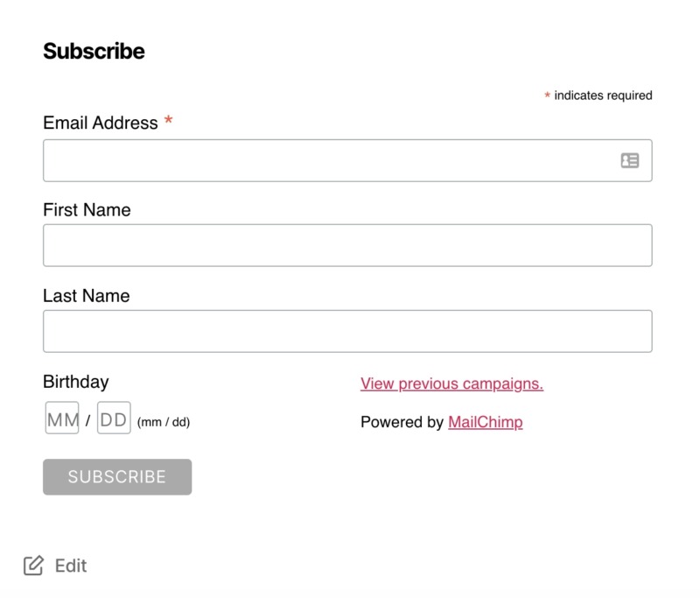This screenshot has width=700, height=598.
Task: Click into the First Name field
Action: click(347, 245)
